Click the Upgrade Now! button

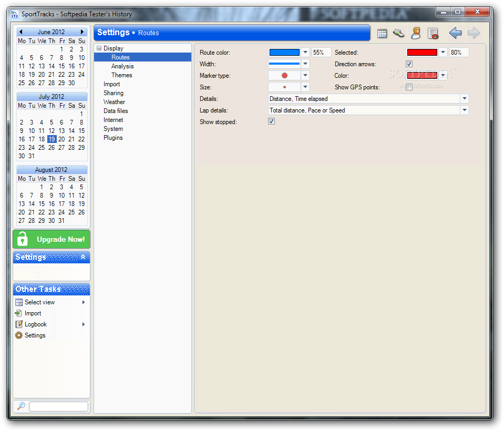tap(52, 239)
